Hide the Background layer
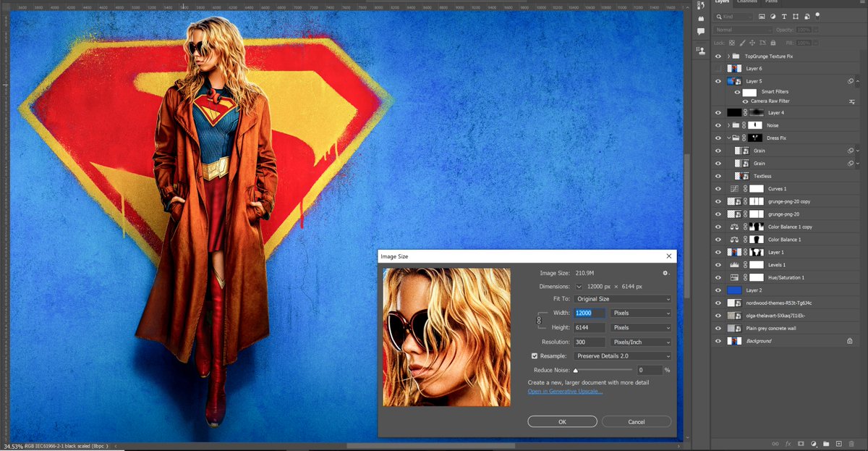The width and height of the screenshot is (868, 451). click(718, 340)
